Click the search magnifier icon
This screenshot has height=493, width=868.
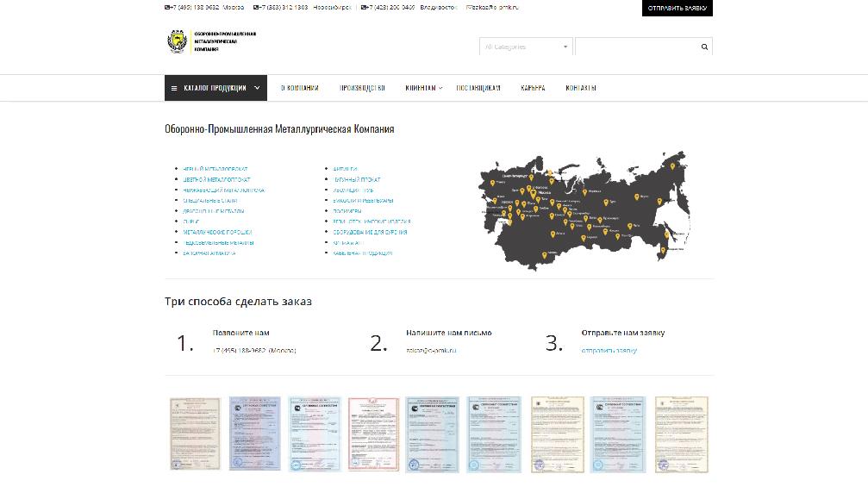click(704, 47)
